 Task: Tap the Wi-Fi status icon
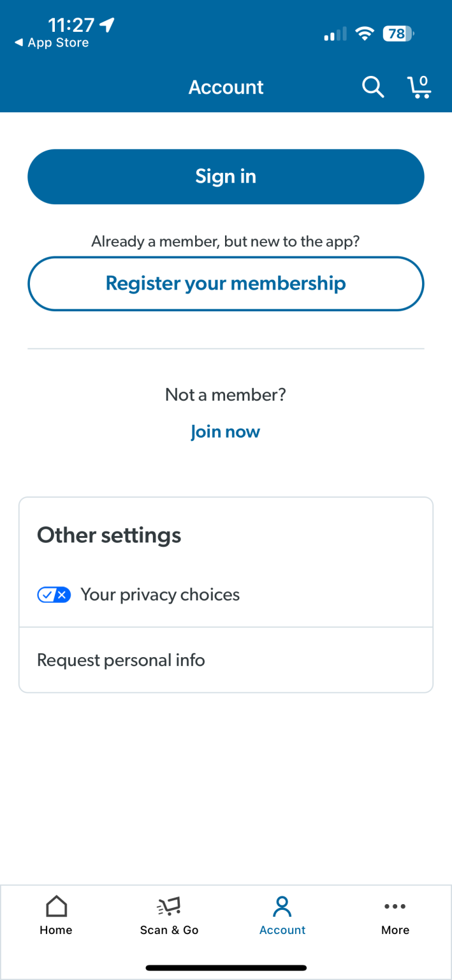(x=365, y=34)
